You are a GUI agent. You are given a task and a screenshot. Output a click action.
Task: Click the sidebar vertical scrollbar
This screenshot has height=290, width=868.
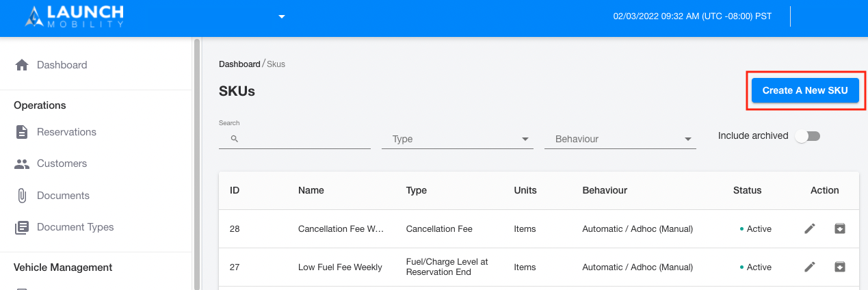tap(198, 164)
